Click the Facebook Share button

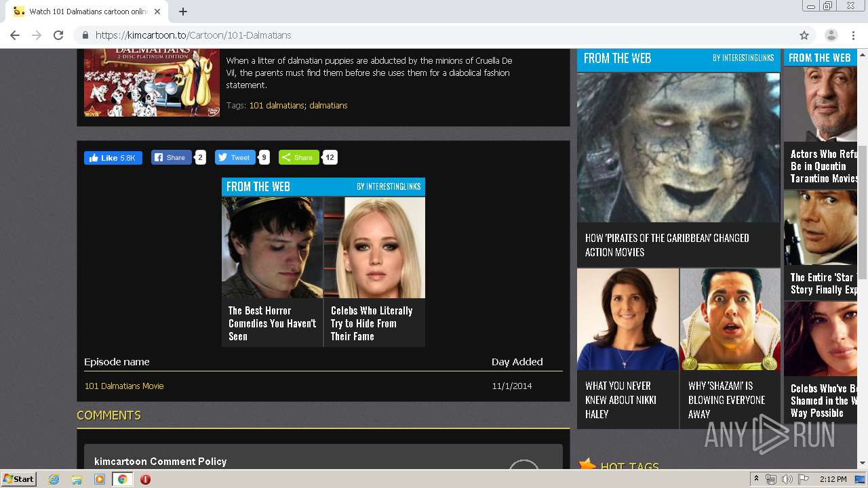click(x=171, y=158)
